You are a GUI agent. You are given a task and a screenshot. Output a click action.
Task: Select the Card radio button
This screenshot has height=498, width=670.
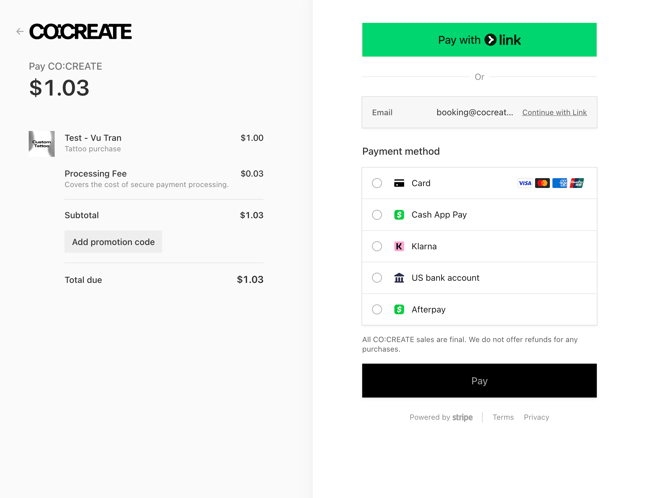(377, 183)
